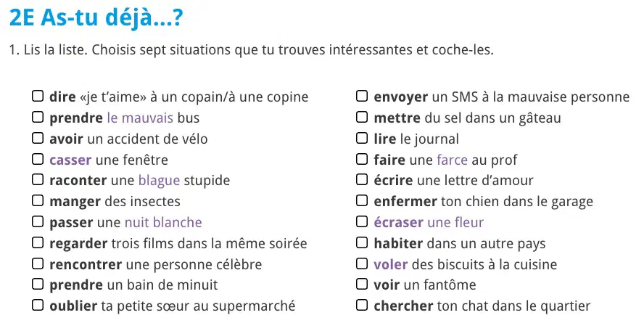Check envoyer un SMS checkbox

click(x=362, y=97)
